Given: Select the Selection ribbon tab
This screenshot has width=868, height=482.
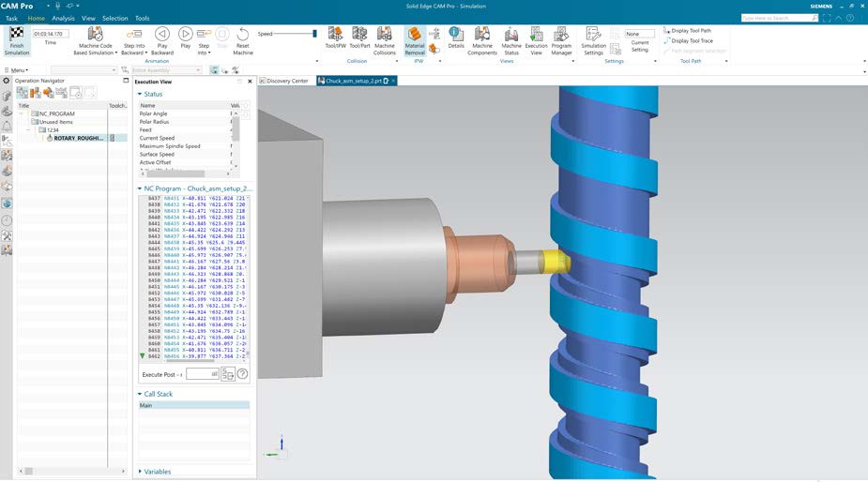Looking at the screenshot, I should click(114, 18).
